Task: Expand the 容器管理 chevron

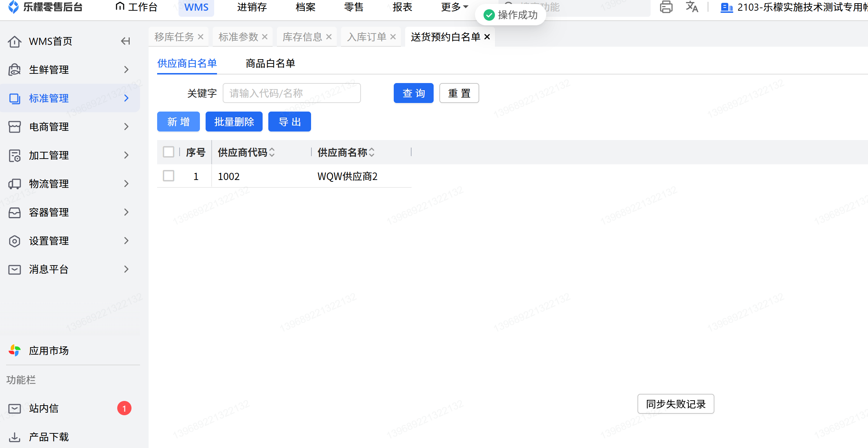Action: (x=126, y=212)
